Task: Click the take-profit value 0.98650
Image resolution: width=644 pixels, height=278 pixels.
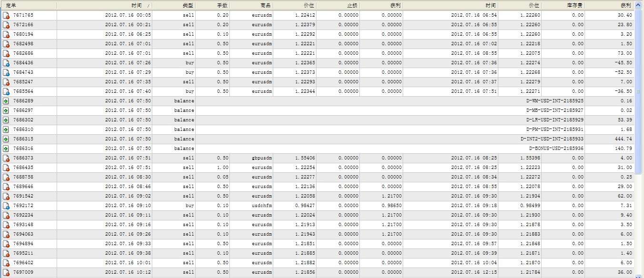Action: click(x=391, y=206)
